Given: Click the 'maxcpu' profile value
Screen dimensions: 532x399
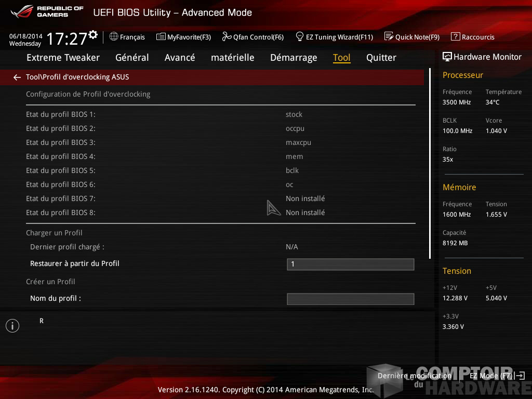Looking at the screenshot, I should [x=299, y=143].
